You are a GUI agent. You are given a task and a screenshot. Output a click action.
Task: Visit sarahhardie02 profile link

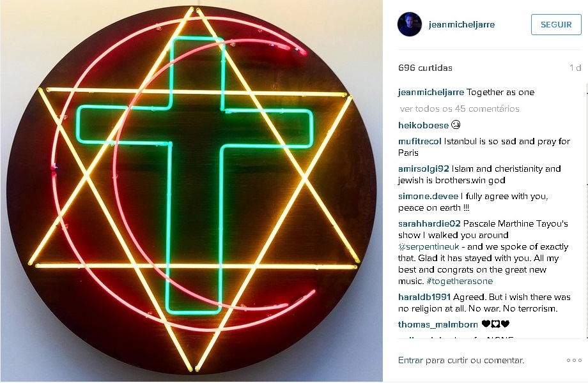click(x=429, y=223)
